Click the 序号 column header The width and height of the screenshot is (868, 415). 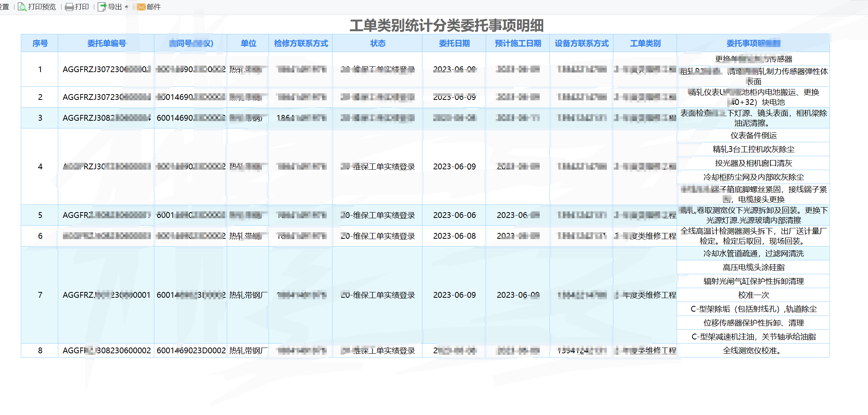pyautogui.click(x=40, y=43)
